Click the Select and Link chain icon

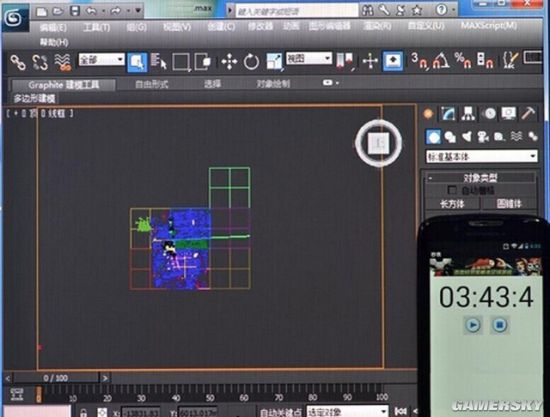tap(18, 62)
